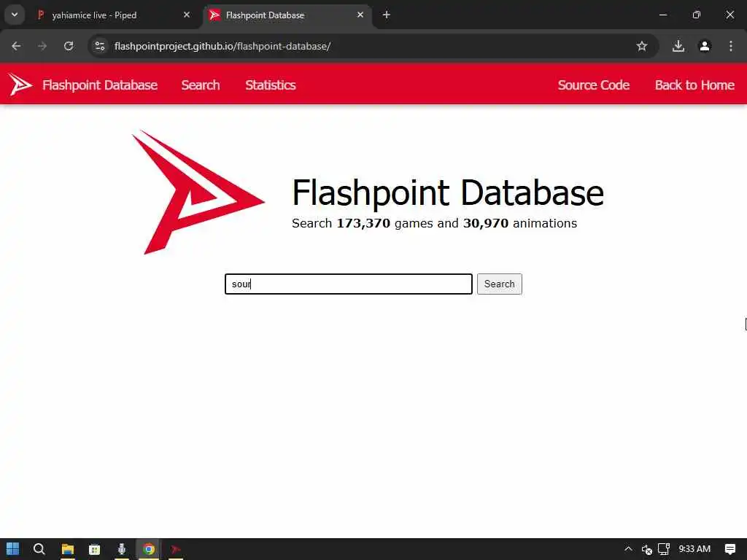This screenshot has height=560, width=747.
Task: Open the network status tray icon
Action: click(x=664, y=549)
